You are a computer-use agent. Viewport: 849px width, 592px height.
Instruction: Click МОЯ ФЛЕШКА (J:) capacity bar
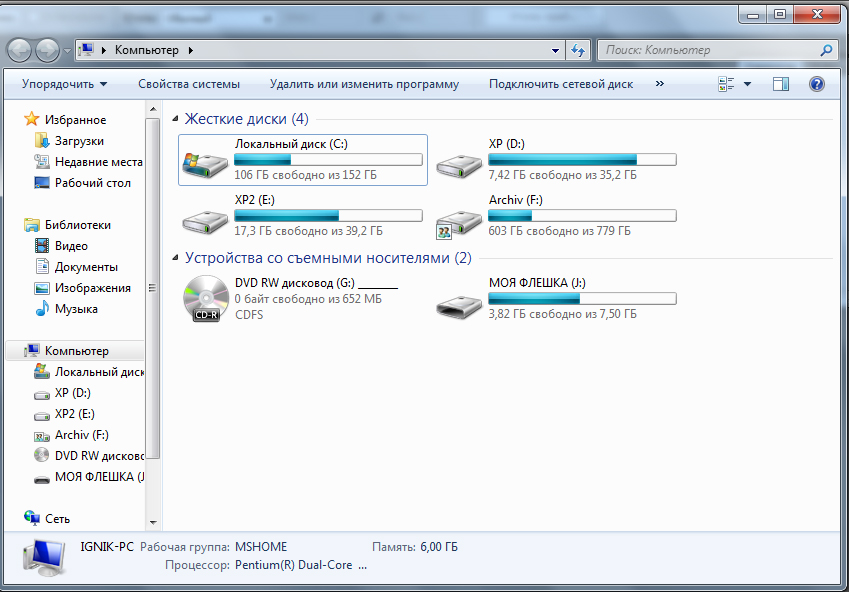pyautogui.click(x=582, y=298)
